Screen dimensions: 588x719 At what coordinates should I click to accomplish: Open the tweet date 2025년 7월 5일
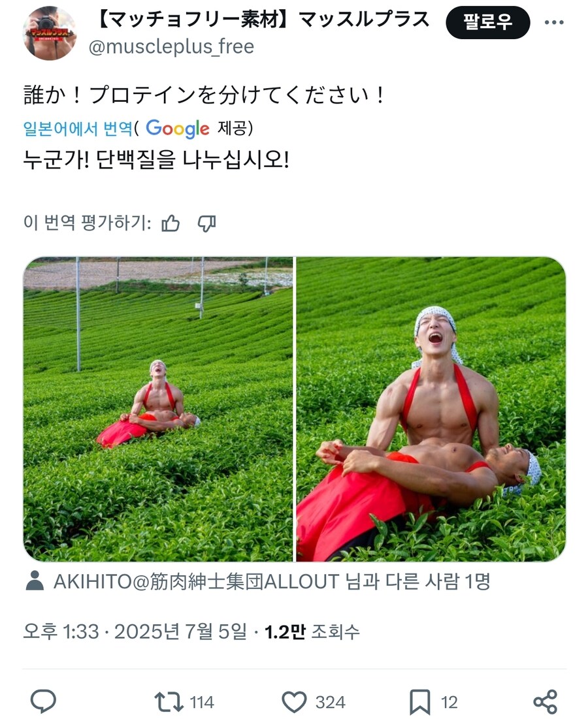coord(180,632)
